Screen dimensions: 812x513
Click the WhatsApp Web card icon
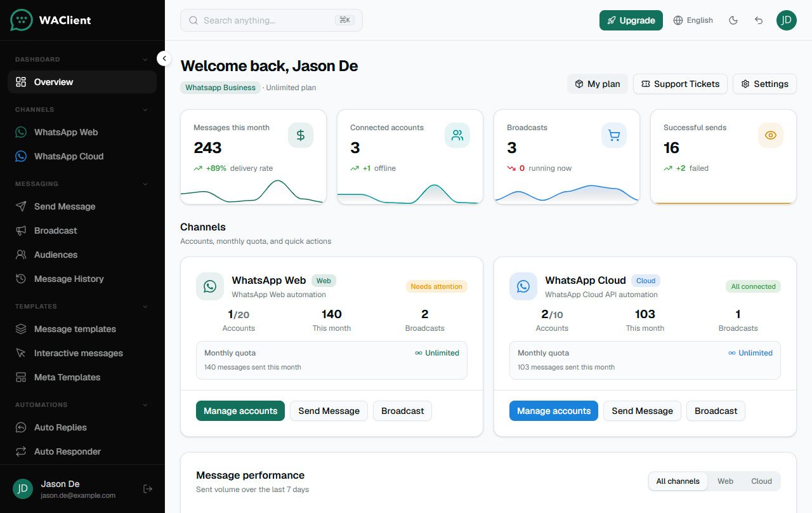tap(210, 286)
